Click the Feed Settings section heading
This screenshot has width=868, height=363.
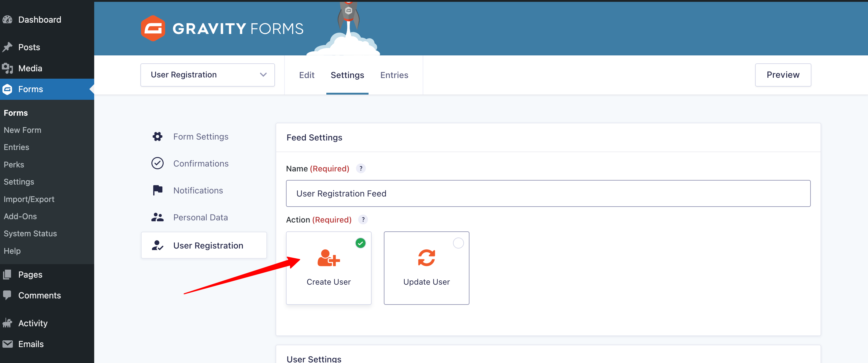[x=314, y=137]
